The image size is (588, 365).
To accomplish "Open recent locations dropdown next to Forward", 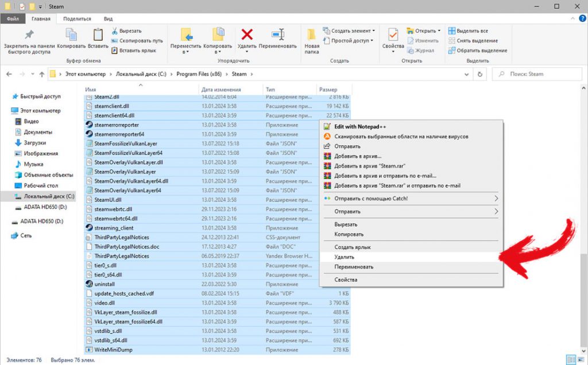I will point(33,74).
